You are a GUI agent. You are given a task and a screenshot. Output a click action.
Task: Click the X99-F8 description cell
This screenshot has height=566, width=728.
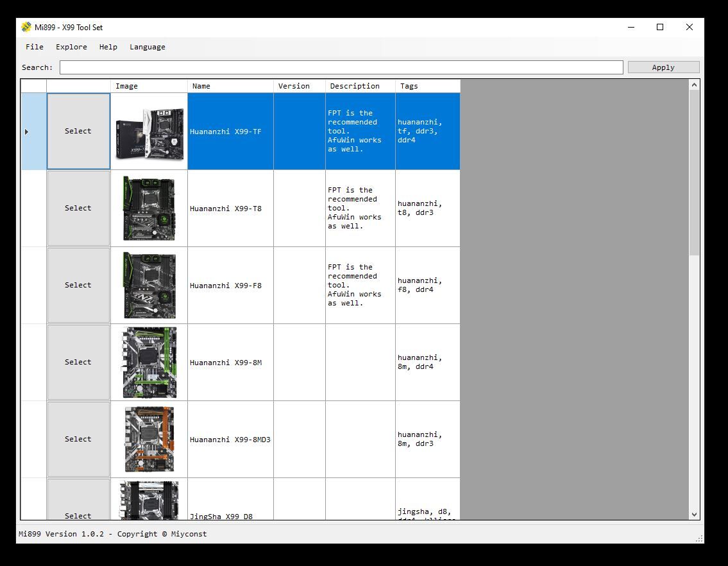pyautogui.click(x=360, y=286)
